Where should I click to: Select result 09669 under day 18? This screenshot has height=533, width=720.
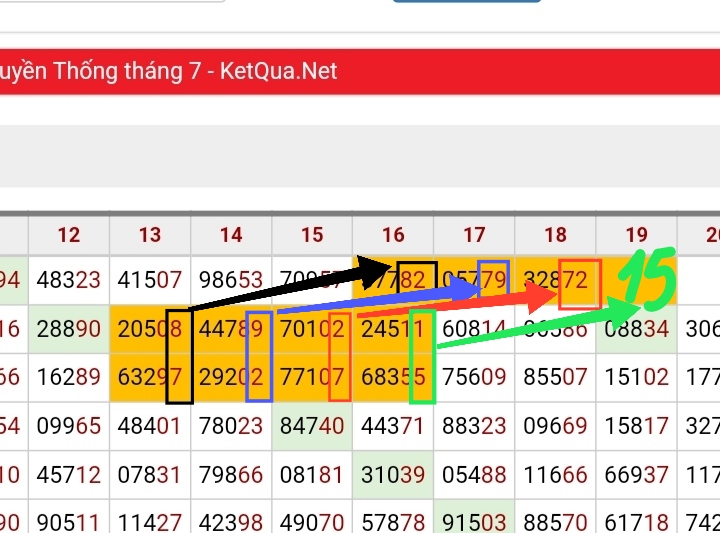556,426
